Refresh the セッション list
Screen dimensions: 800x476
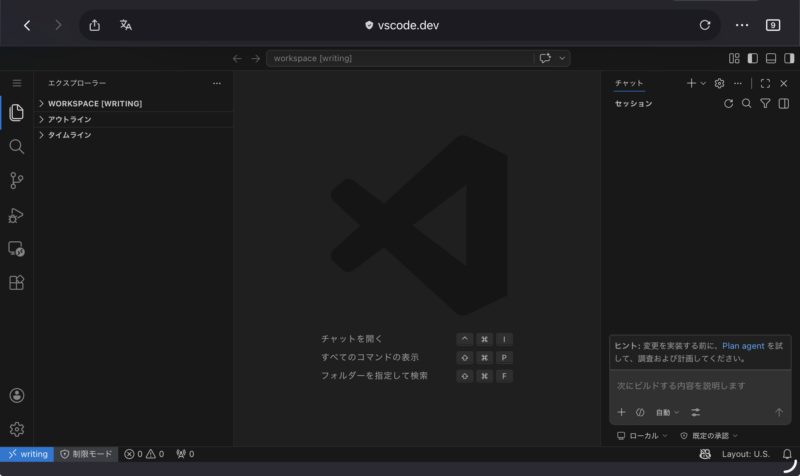tap(729, 104)
